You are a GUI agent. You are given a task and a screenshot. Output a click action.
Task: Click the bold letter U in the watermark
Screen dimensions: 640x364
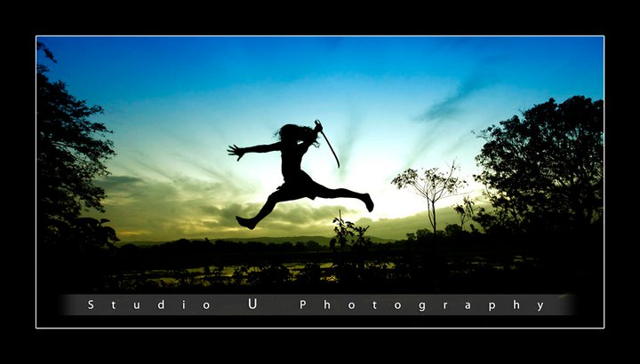pos(252,305)
